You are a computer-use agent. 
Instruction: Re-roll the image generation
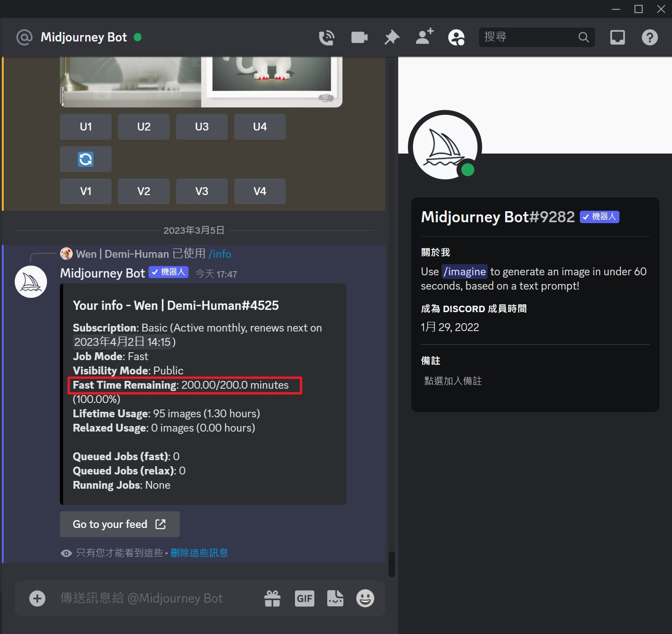(86, 159)
